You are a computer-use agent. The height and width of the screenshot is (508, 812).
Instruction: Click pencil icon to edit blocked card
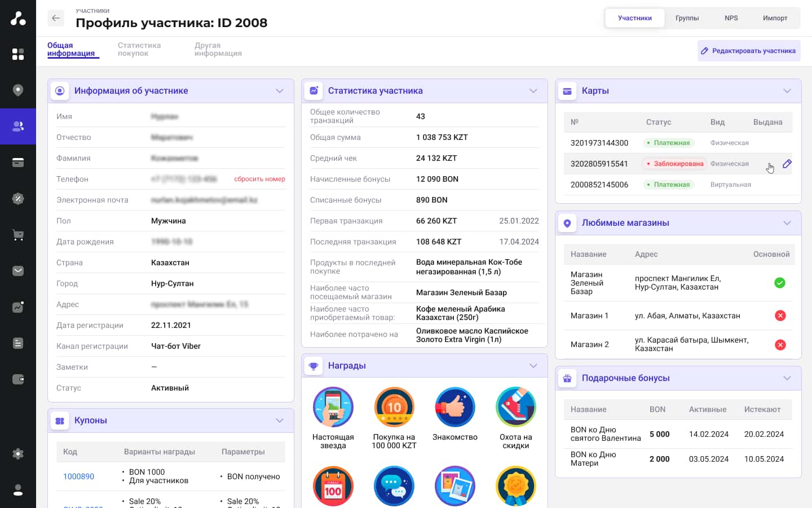click(x=787, y=164)
